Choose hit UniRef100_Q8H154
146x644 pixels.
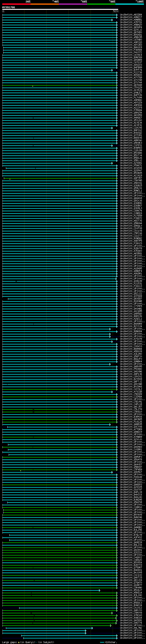click(131, 113)
